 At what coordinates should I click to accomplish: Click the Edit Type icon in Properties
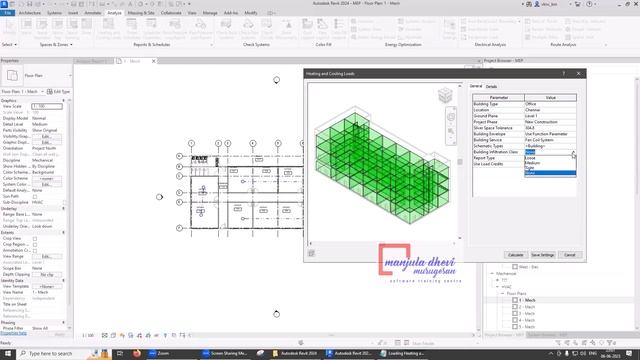point(50,92)
